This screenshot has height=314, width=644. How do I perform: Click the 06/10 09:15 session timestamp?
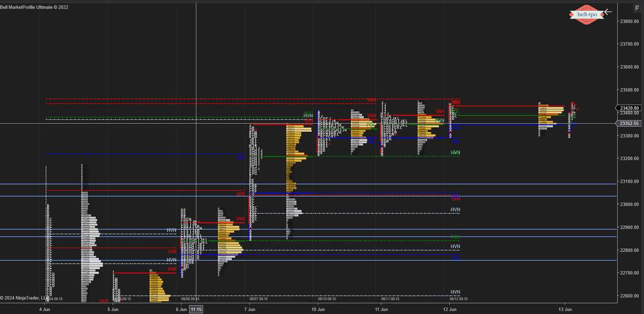327,299
